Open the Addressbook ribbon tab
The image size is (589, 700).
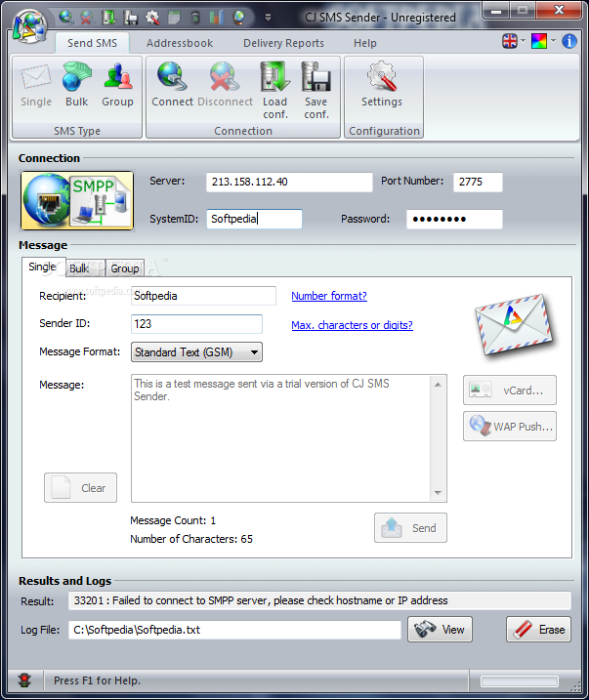pyautogui.click(x=180, y=43)
